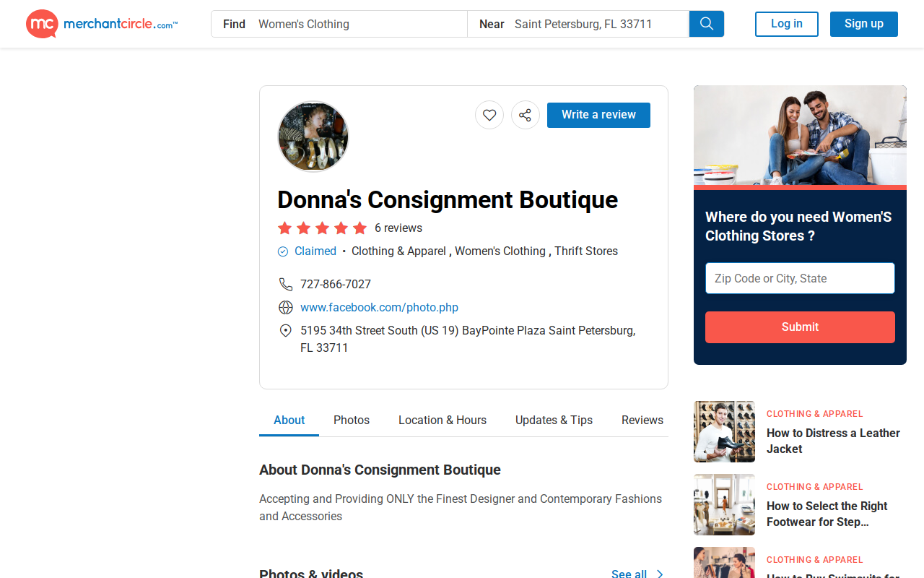Viewport: 924px width, 578px height.
Task: Click See all photos link
Action: tap(629, 574)
